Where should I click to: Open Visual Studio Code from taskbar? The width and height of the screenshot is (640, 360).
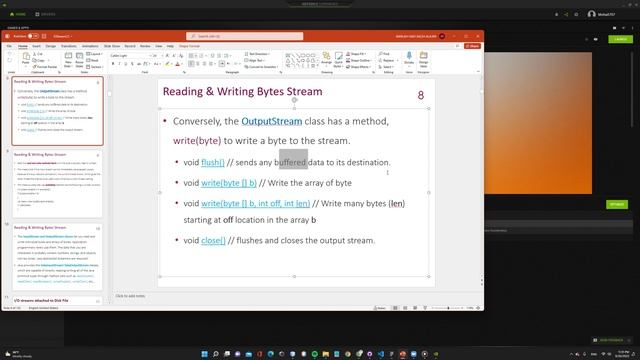click(x=381, y=354)
